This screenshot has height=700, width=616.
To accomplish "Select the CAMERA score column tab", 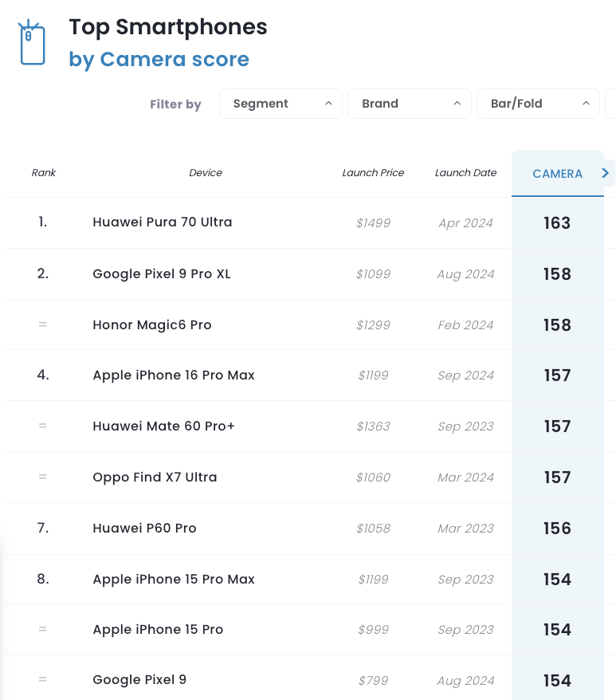I will tap(558, 174).
